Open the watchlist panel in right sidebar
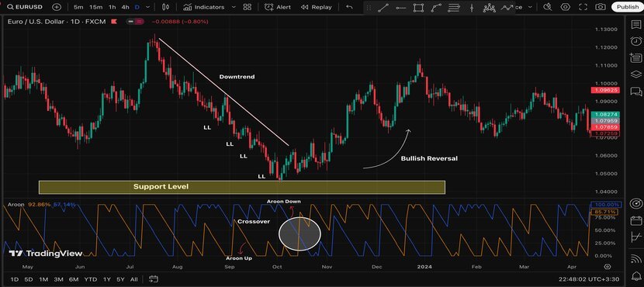Viewport: 644px width, 287px height. pyautogui.click(x=635, y=25)
